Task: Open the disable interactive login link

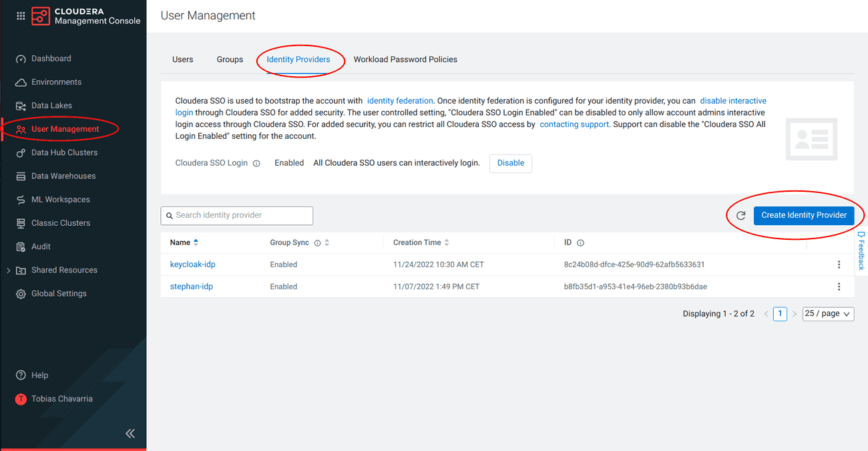Action: tap(733, 101)
